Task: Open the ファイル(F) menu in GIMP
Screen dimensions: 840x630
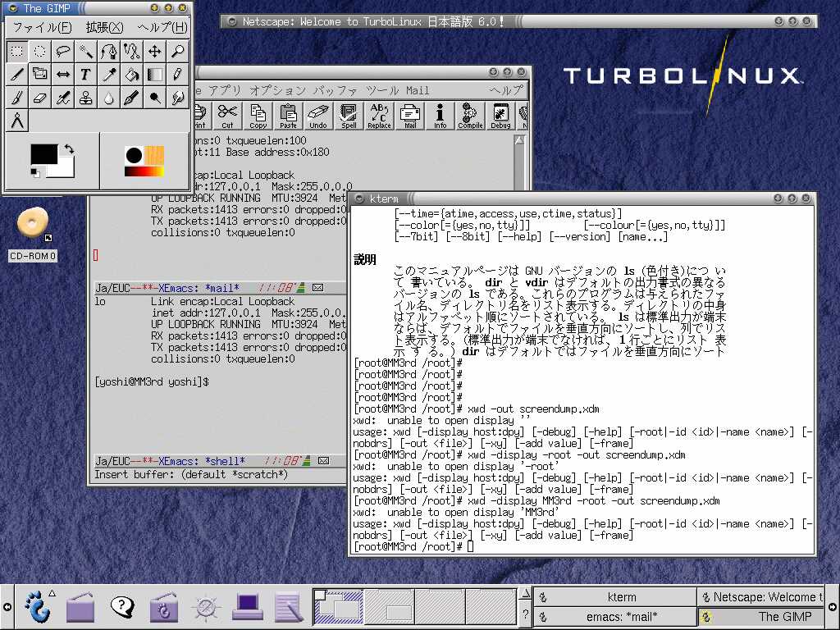Action: pyautogui.click(x=42, y=27)
